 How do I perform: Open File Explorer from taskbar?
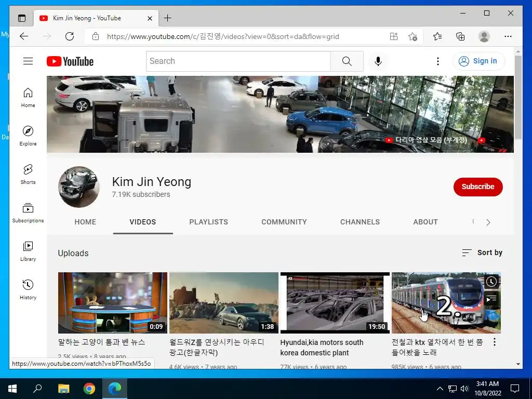click(x=63, y=389)
